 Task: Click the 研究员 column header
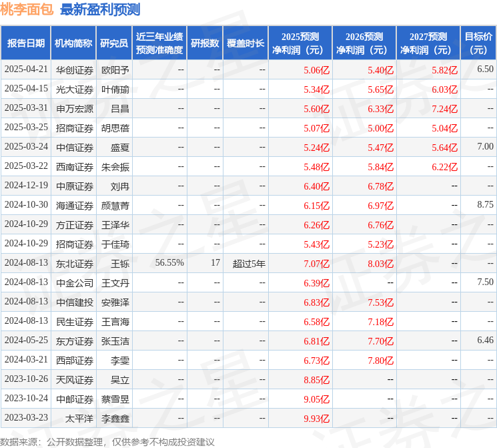(114, 43)
